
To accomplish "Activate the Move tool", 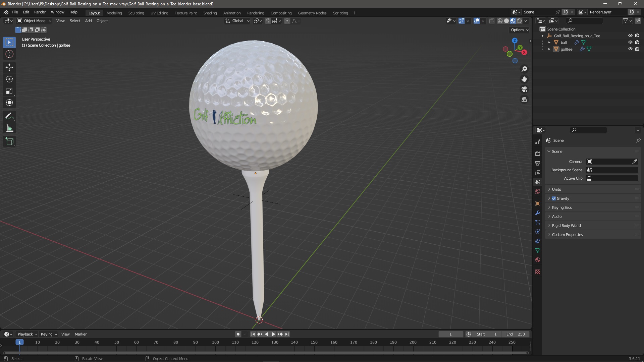I will click(9, 67).
